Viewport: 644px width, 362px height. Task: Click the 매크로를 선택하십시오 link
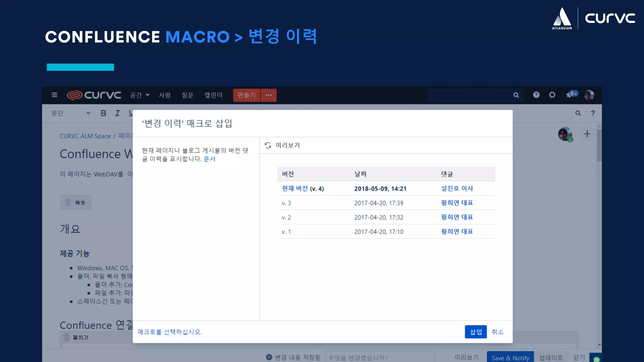[170, 332]
